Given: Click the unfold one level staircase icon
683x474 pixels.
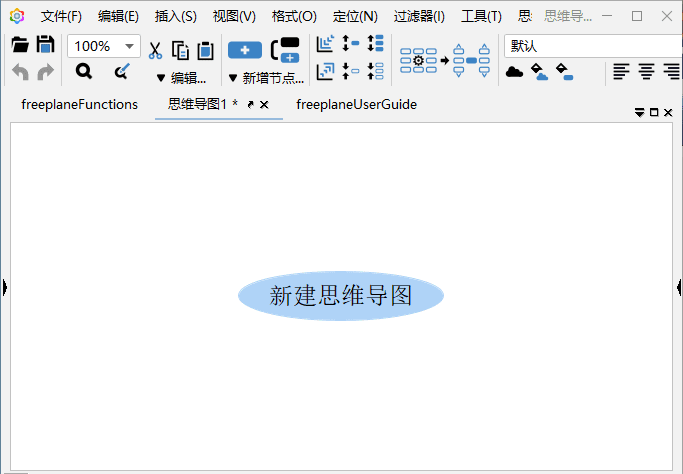Looking at the screenshot, I should [325, 44].
